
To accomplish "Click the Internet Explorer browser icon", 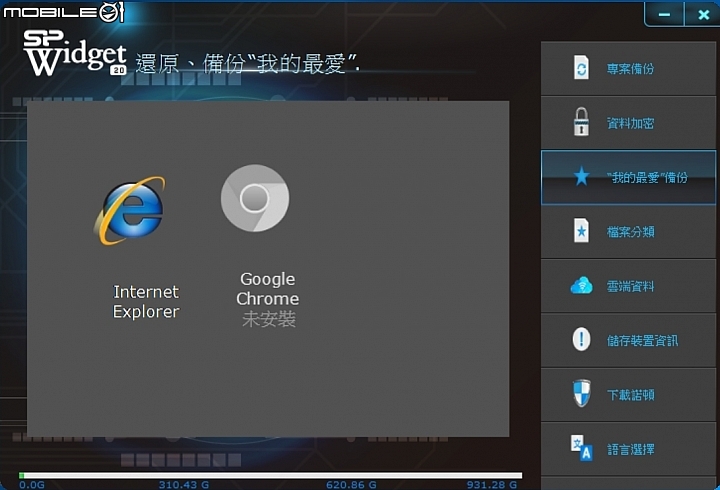I will [x=130, y=211].
